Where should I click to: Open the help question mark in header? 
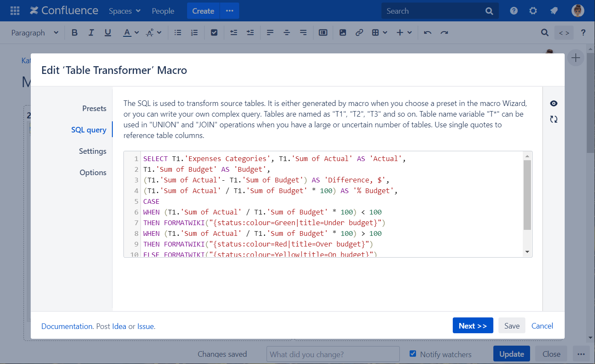[x=514, y=11]
